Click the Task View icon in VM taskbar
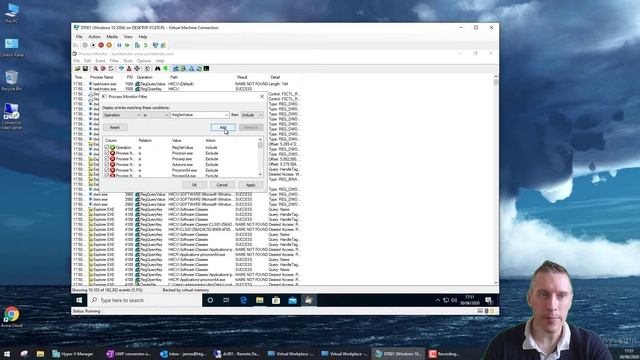This screenshot has width=640, height=360. pyautogui.click(x=227, y=300)
